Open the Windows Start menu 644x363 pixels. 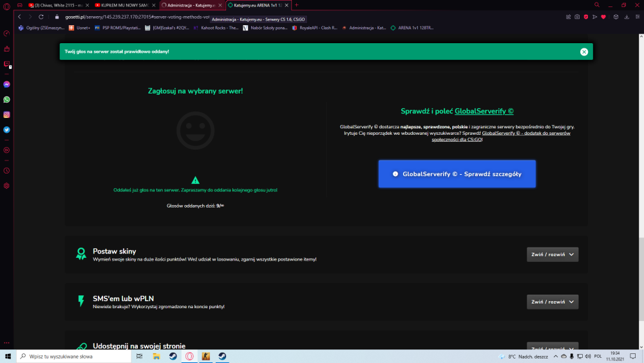[8, 356]
